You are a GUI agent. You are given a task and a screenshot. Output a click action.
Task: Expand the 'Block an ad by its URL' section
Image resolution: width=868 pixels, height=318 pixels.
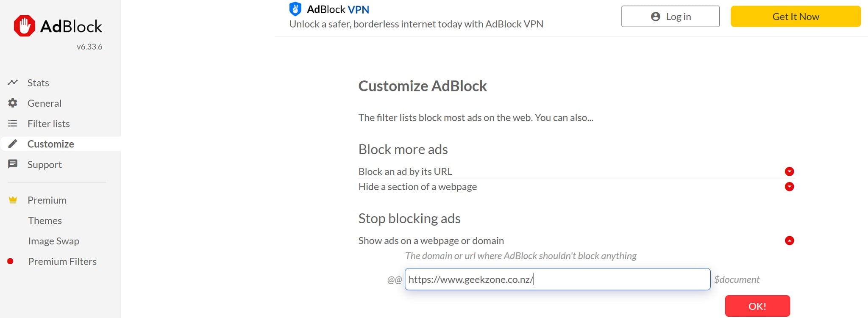click(789, 171)
